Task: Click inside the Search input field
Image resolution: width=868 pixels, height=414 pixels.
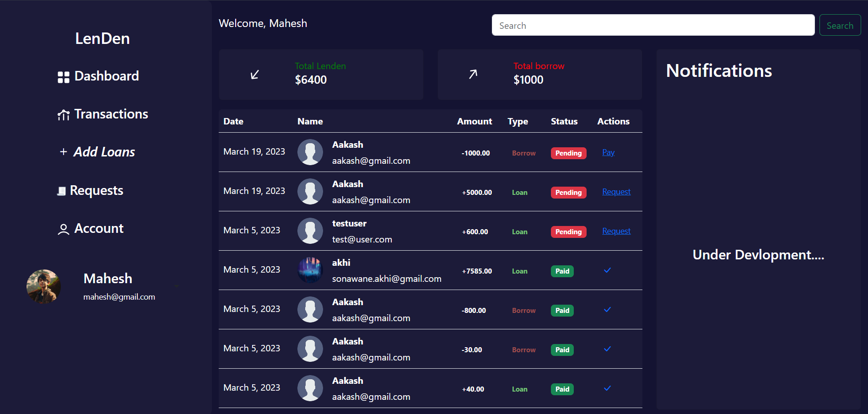Action: pos(652,25)
